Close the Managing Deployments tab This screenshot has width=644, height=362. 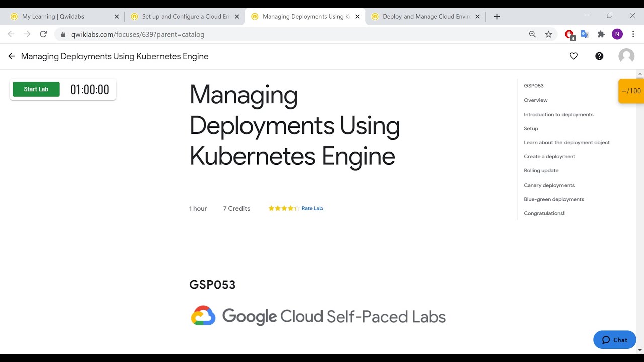[357, 17]
